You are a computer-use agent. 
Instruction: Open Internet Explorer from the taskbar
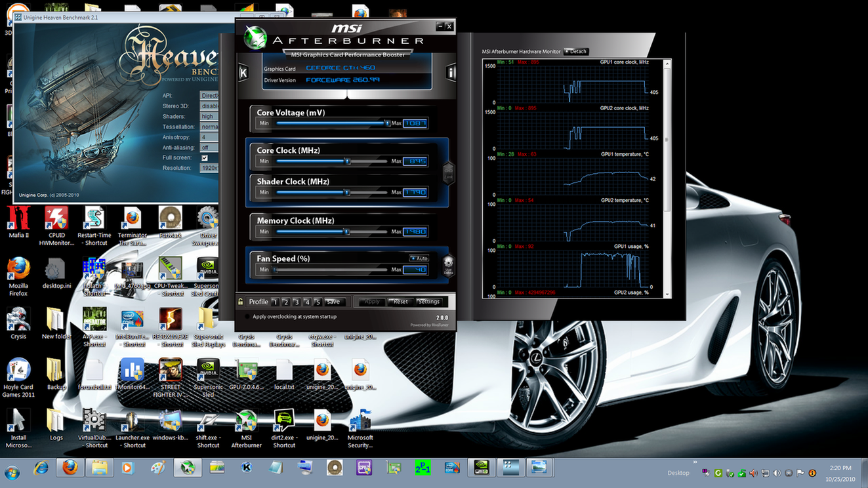[41, 468]
